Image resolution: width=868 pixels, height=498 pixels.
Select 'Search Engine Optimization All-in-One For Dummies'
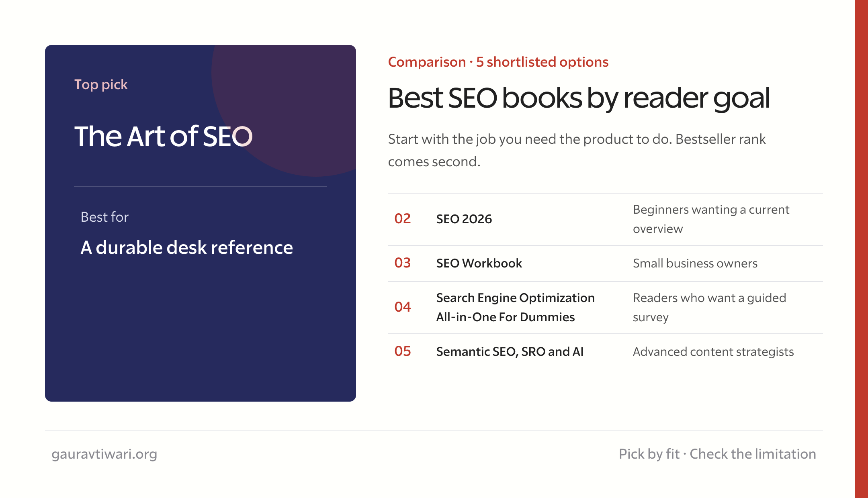[516, 307]
